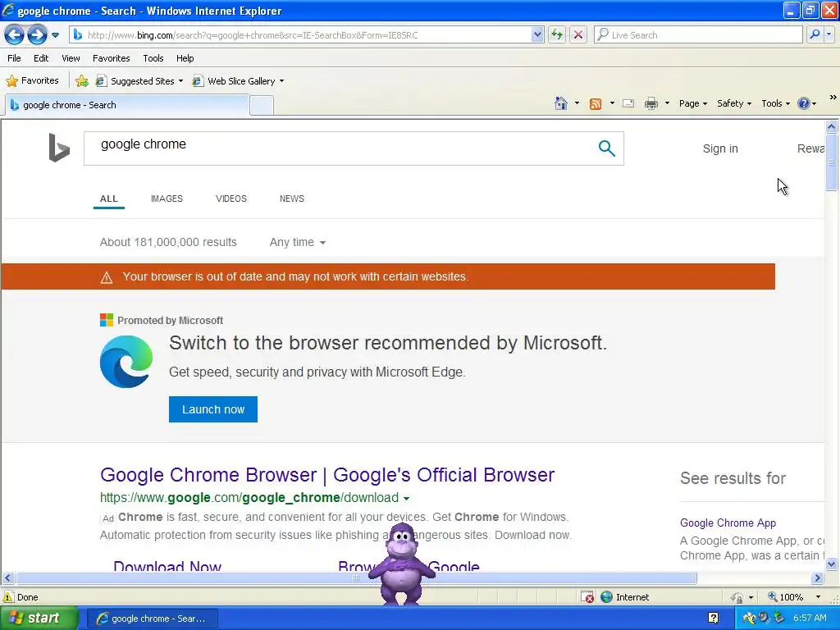840x630 pixels.
Task: Refresh the page with the green arrows
Action: point(557,35)
